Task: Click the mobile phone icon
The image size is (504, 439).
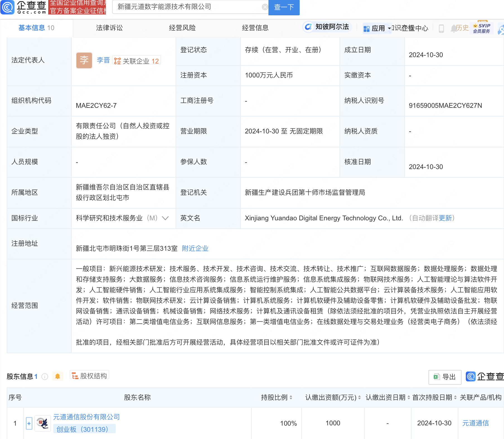Action: point(441,28)
